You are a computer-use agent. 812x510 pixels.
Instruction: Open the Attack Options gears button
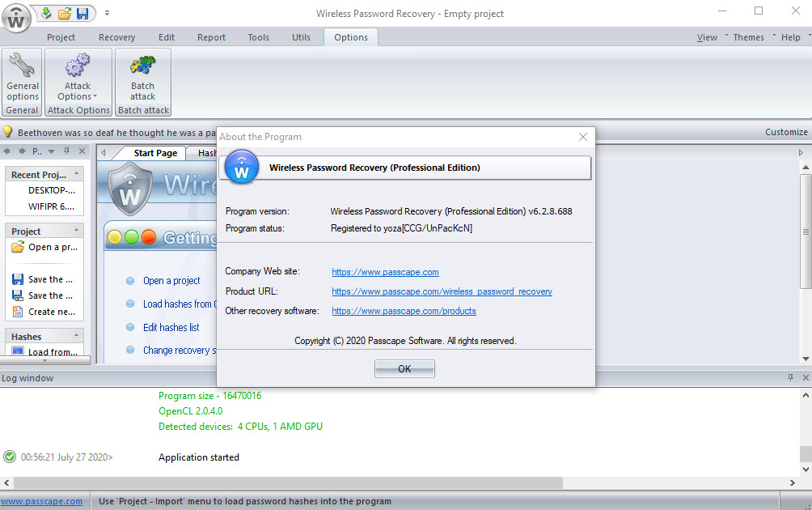click(x=78, y=76)
